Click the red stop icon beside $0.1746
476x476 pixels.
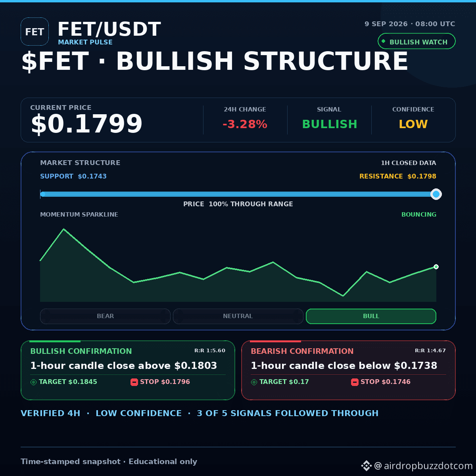coord(355,382)
